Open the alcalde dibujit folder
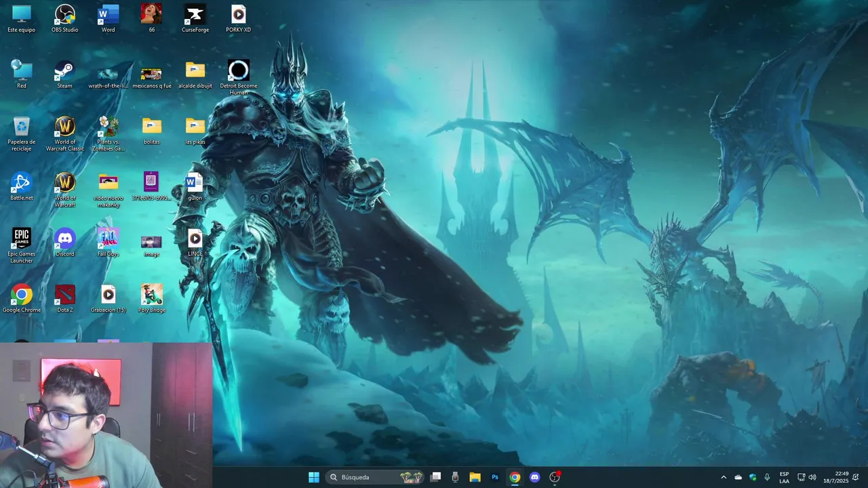Image resolution: width=868 pixels, height=488 pixels. click(x=195, y=75)
